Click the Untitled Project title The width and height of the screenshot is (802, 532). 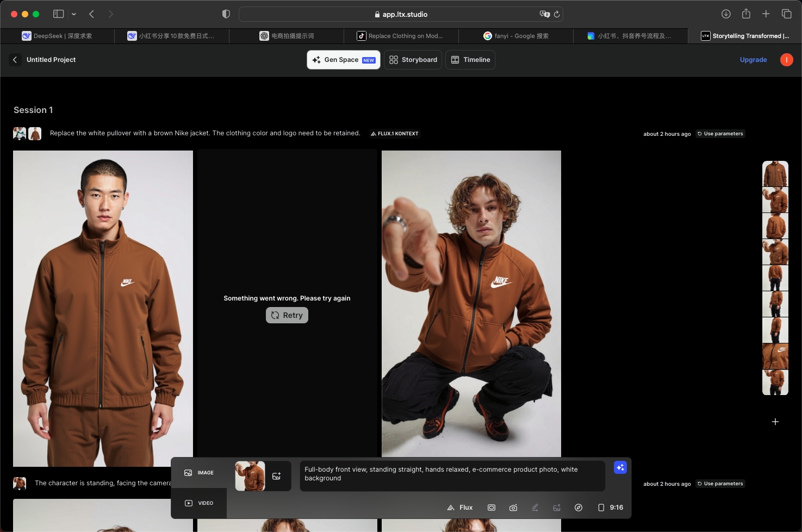click(51, 60)
